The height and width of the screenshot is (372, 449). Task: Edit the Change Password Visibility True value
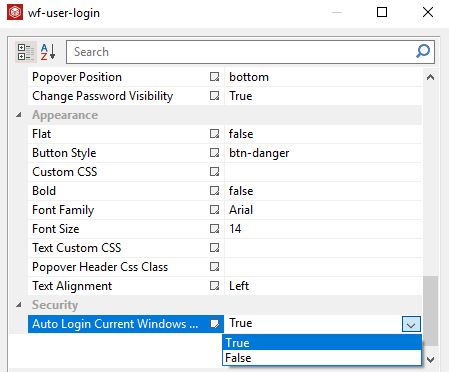point(323,96)
